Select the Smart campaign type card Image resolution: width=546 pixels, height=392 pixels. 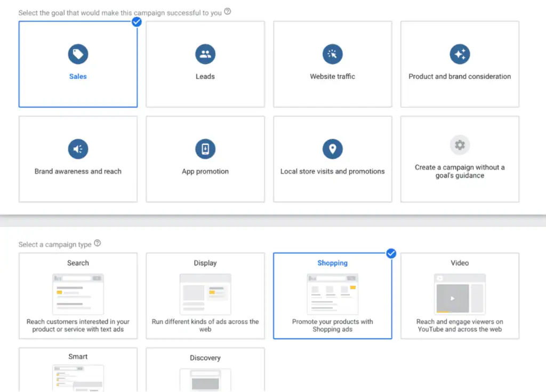click(78, 370)
